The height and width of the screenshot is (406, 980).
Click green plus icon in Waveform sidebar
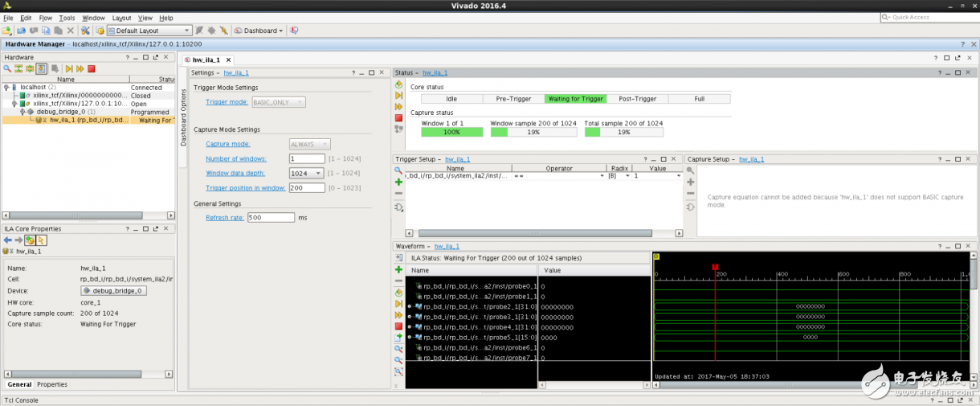tap(398, 270)
